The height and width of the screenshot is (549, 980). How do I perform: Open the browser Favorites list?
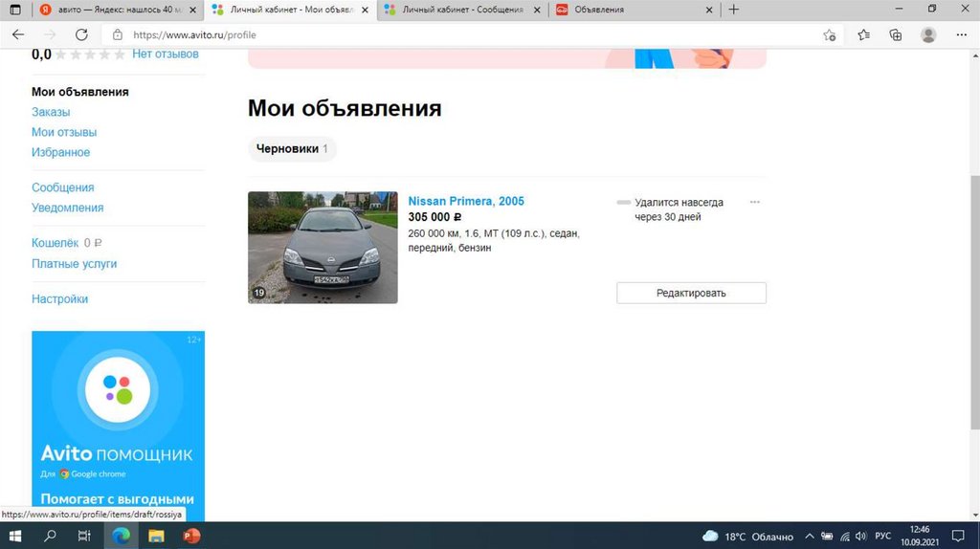(864, 35)
